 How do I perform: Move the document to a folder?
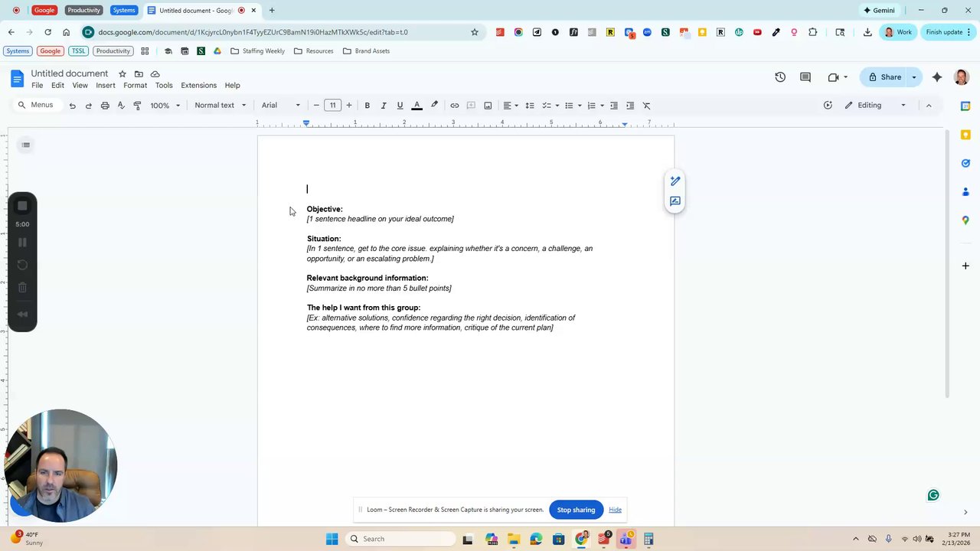pos(139,74)
